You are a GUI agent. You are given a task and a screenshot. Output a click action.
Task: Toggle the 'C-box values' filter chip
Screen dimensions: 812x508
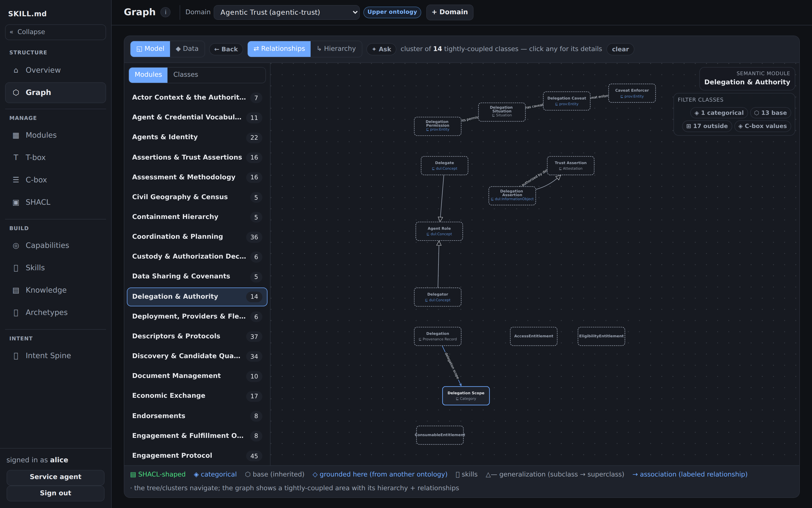point(762,126)
